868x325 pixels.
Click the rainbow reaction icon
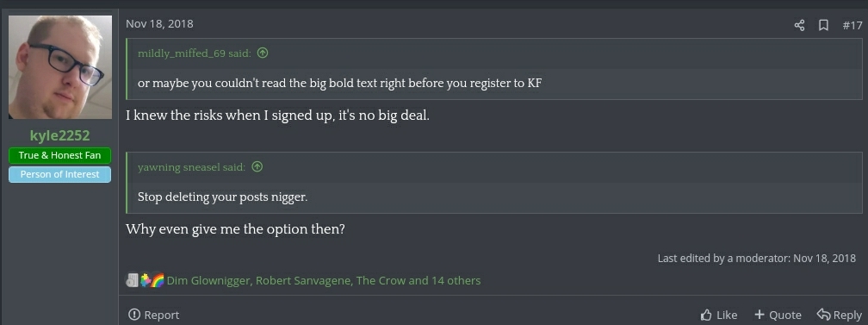(x=158, y=281)
